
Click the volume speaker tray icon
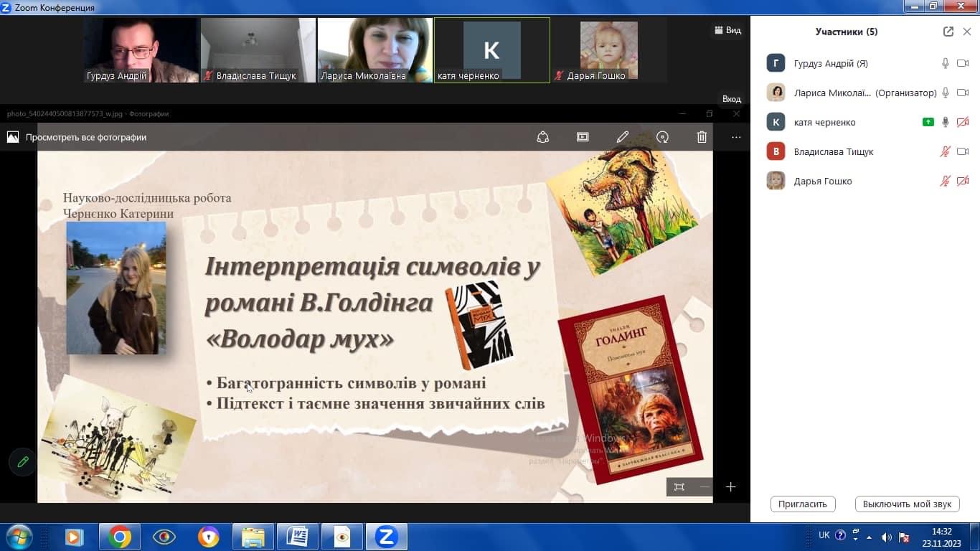887,537
